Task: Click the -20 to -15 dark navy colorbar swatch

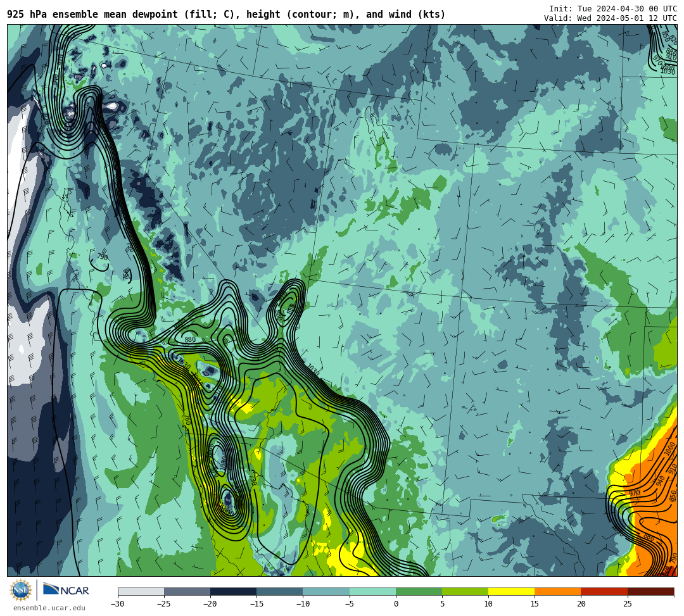Action: click(x=233, y=591)
